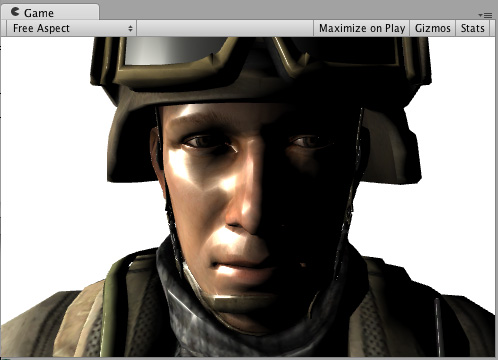
Task: Click the Pac-Man icon on Game tab
Action: point(15,12)
